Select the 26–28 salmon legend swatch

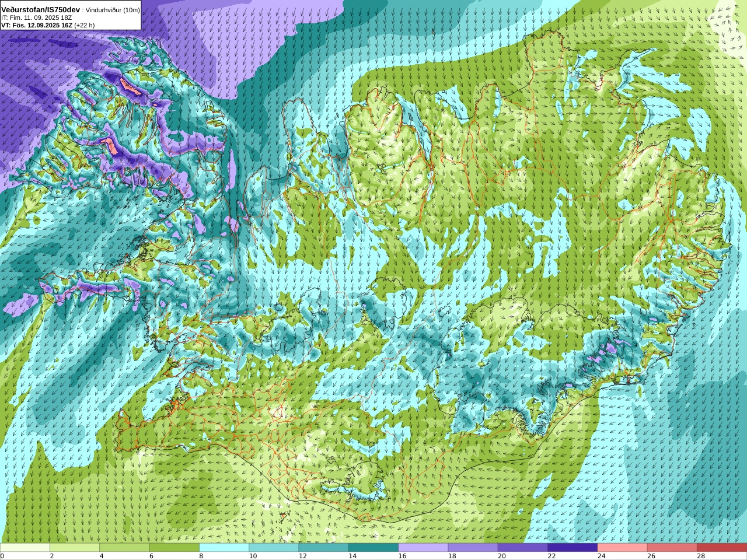(x=672, y=548)
